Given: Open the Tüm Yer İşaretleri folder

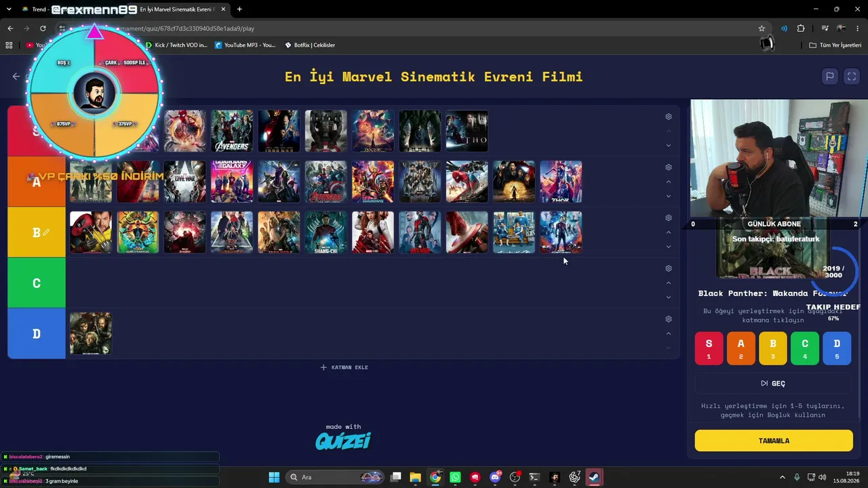Looking at the screenshot, I should (x=835, y=45).
